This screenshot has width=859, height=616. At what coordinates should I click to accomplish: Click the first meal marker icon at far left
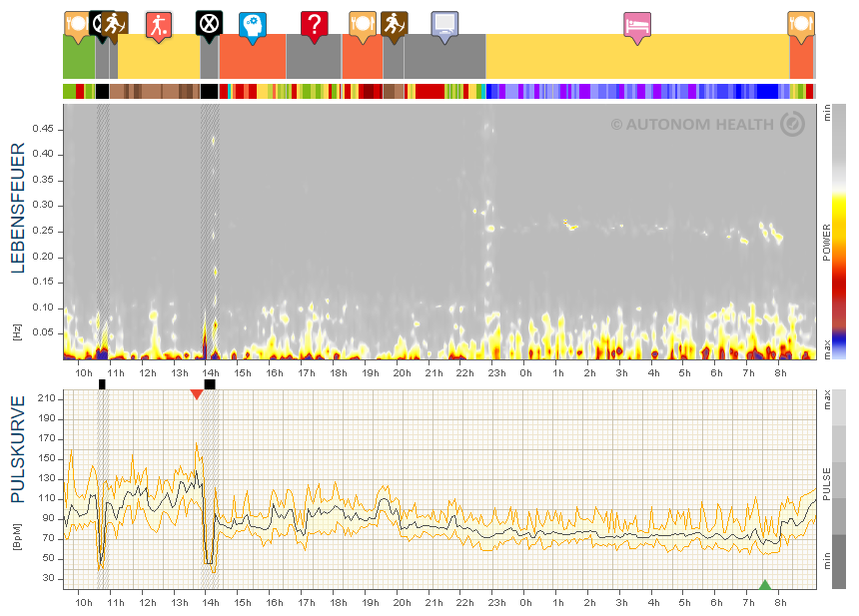point(77,22)
